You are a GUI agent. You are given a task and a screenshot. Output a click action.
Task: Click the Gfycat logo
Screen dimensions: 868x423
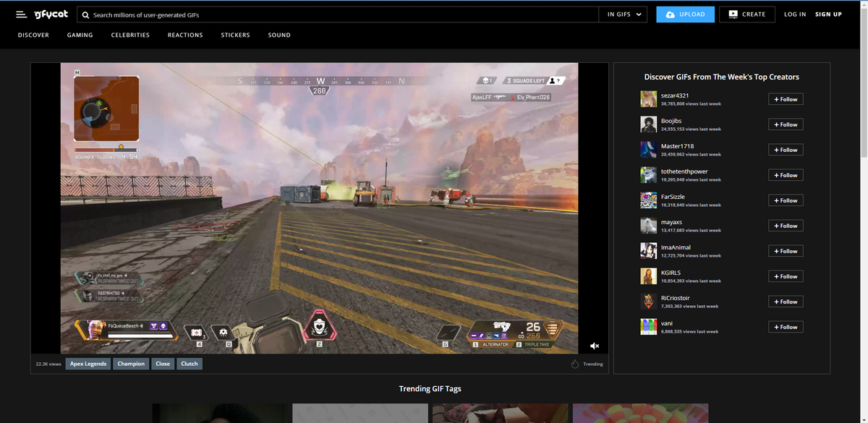pyautogui.click(x=51, y=14)
